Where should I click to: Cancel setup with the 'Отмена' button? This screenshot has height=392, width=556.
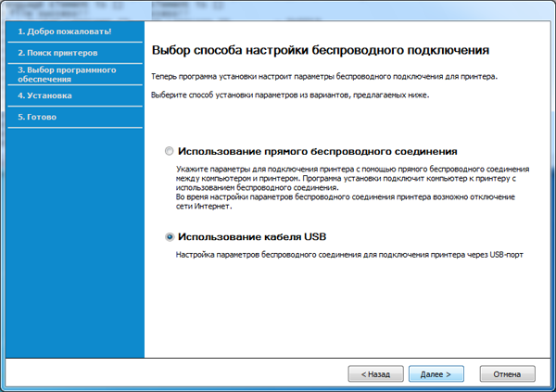(x=507, y=374)
